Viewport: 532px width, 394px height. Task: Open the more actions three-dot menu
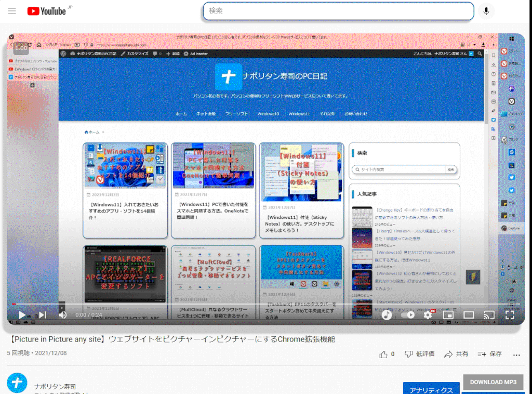(516, 354)
